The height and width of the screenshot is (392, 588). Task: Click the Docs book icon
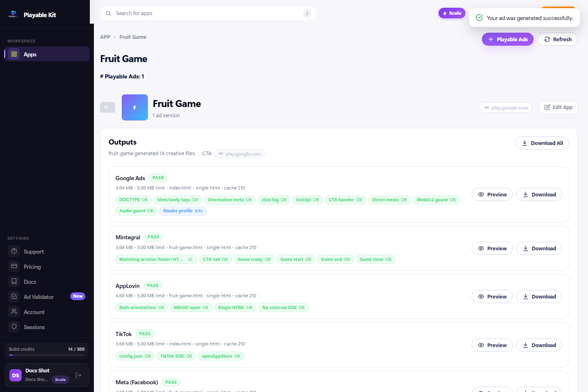[14, 281]
